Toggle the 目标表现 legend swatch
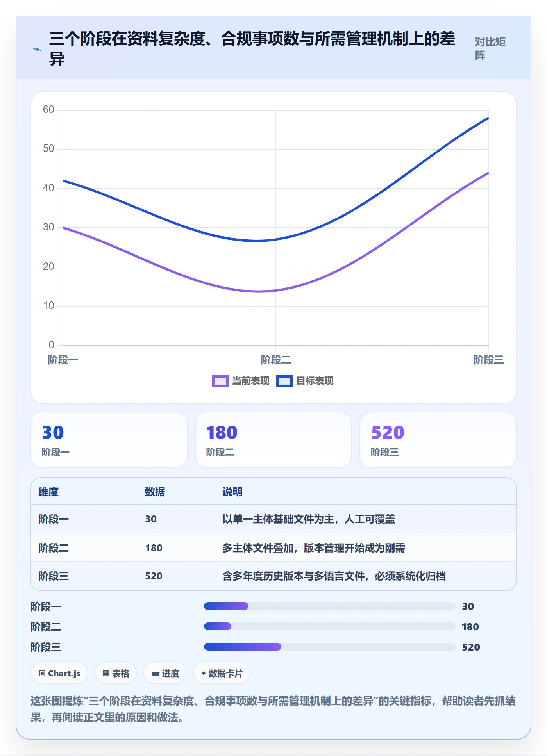This screenshot has width=547, height=756. tap(284, 381)
